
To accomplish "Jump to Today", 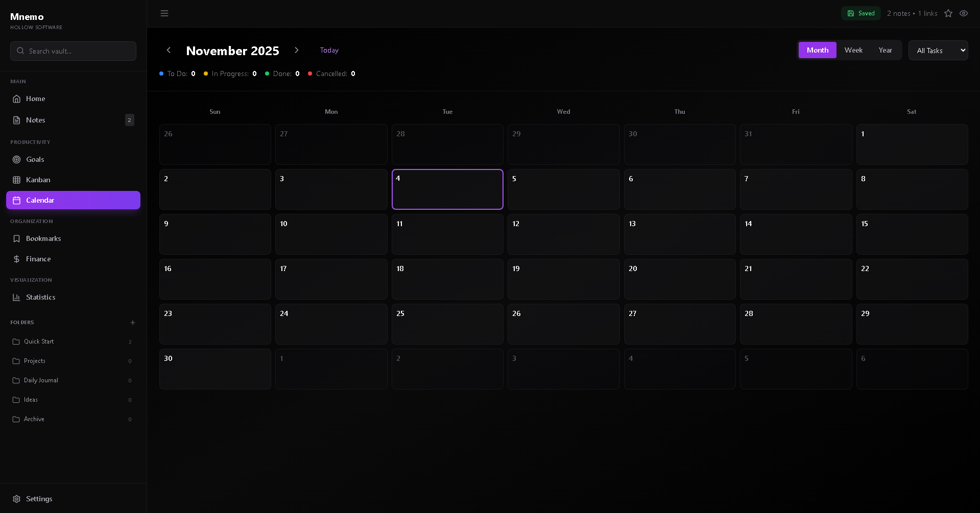I will coord(329,50).
